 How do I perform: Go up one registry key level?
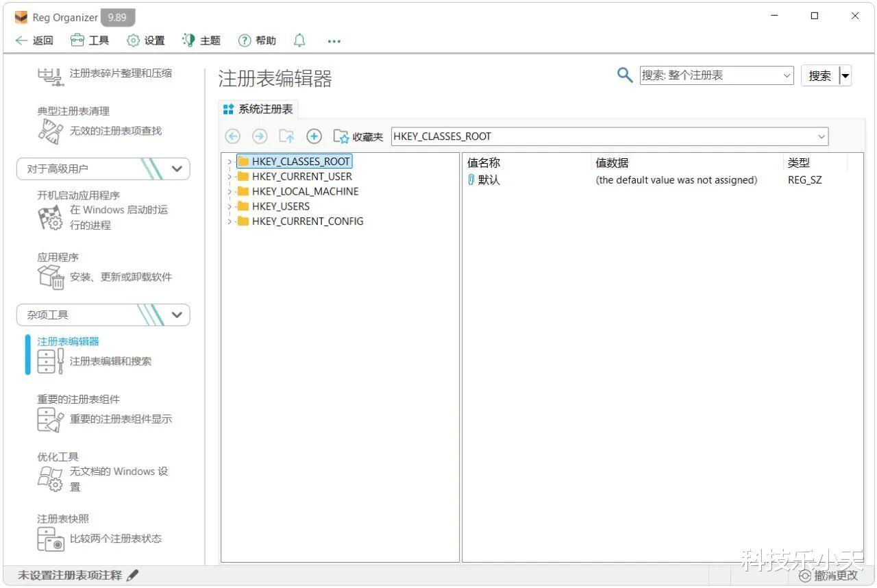tap(286, 136)
